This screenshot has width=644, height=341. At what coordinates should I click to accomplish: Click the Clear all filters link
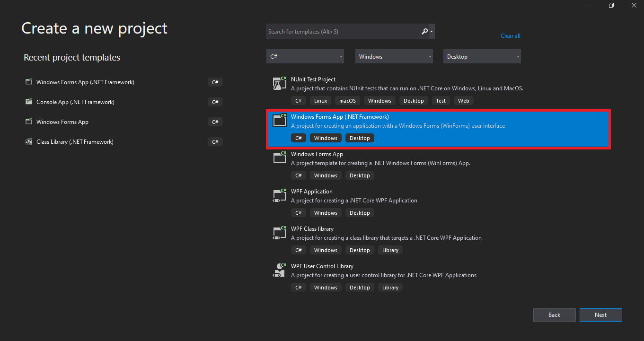510,36
